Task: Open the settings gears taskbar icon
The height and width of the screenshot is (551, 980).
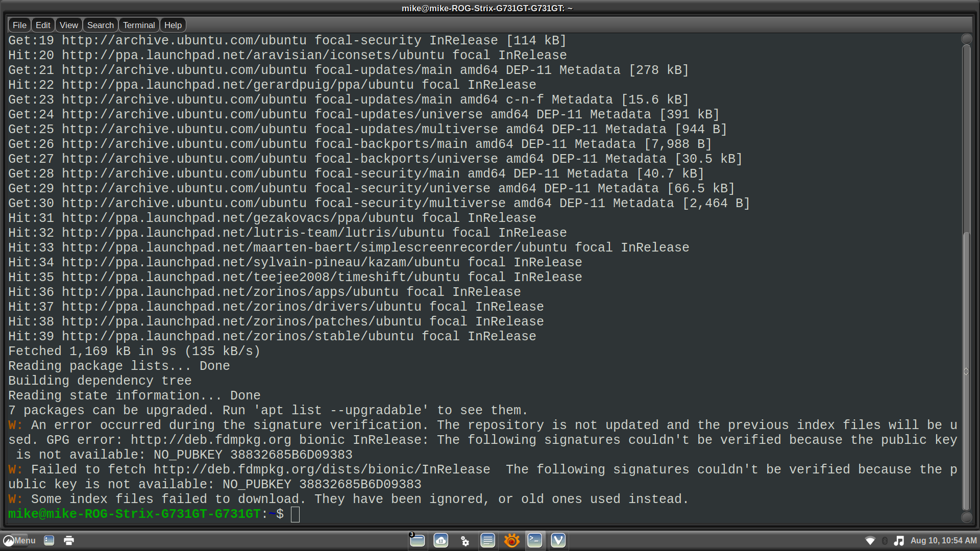Action: 464,540
